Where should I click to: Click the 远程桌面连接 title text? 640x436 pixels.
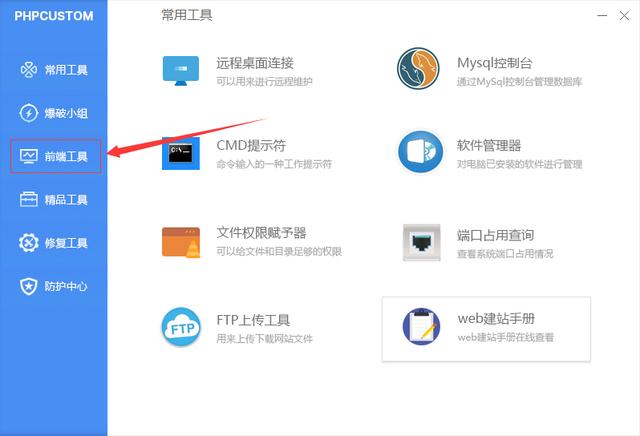point(255,63)
